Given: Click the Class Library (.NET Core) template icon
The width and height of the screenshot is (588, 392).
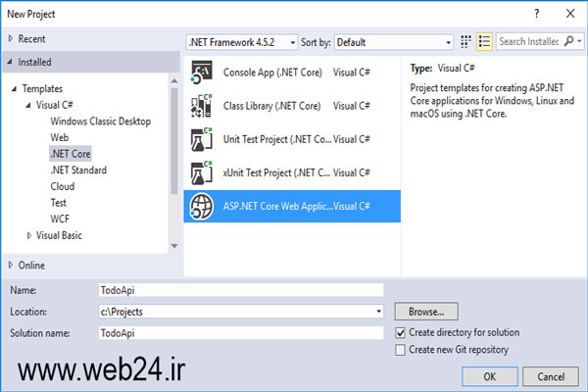Looking at the screenshot, I should (202, 106).
